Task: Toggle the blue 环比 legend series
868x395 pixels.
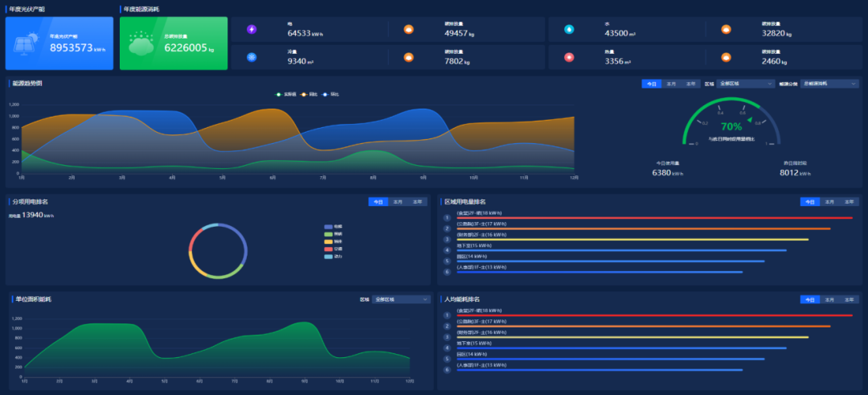Action: (x=330, y=94)
